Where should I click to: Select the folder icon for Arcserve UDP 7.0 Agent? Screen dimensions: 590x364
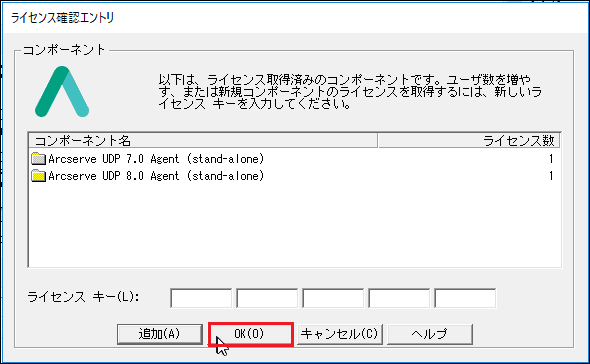coord(38,159)
